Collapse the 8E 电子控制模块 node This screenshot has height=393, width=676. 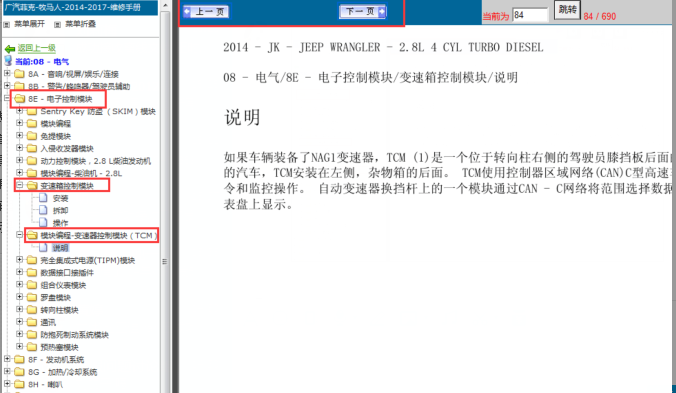click(7, 98)
